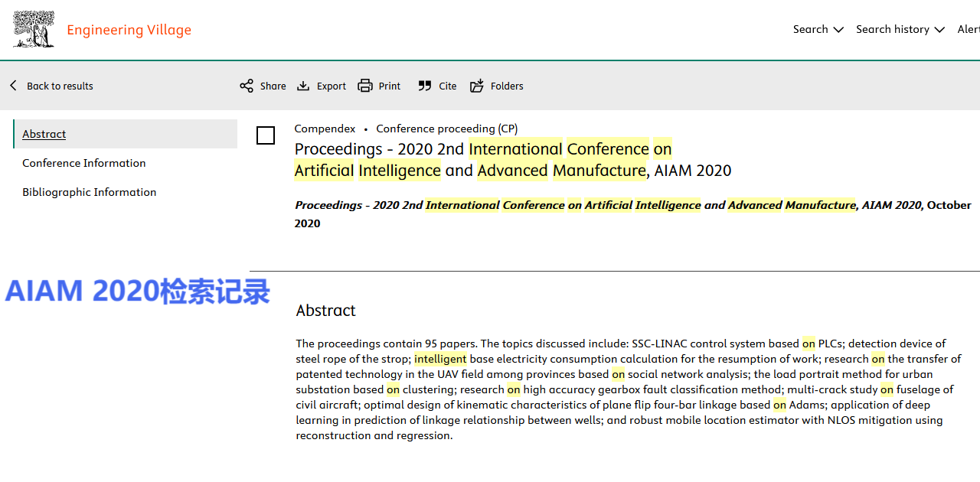This screenshot has height=482, width=980.
Task: Click the Print printer icon
Action: (365, 86)
